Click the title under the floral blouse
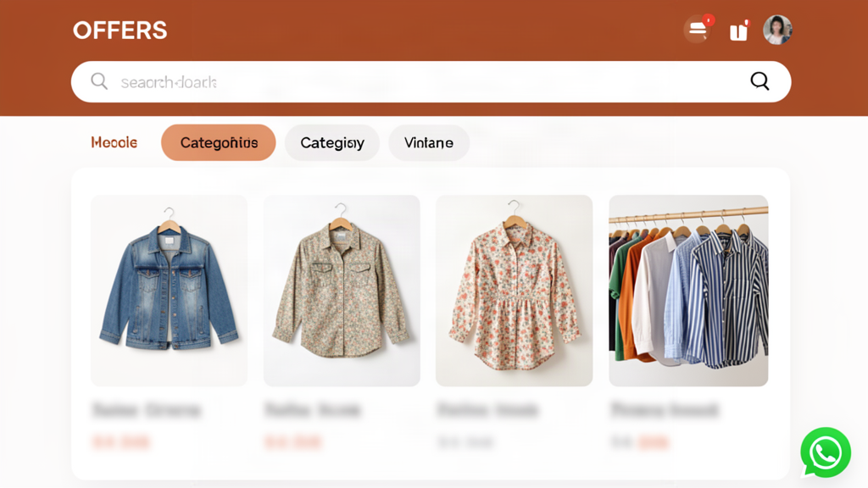The image size is (868, 488). (x=487, y=410)
